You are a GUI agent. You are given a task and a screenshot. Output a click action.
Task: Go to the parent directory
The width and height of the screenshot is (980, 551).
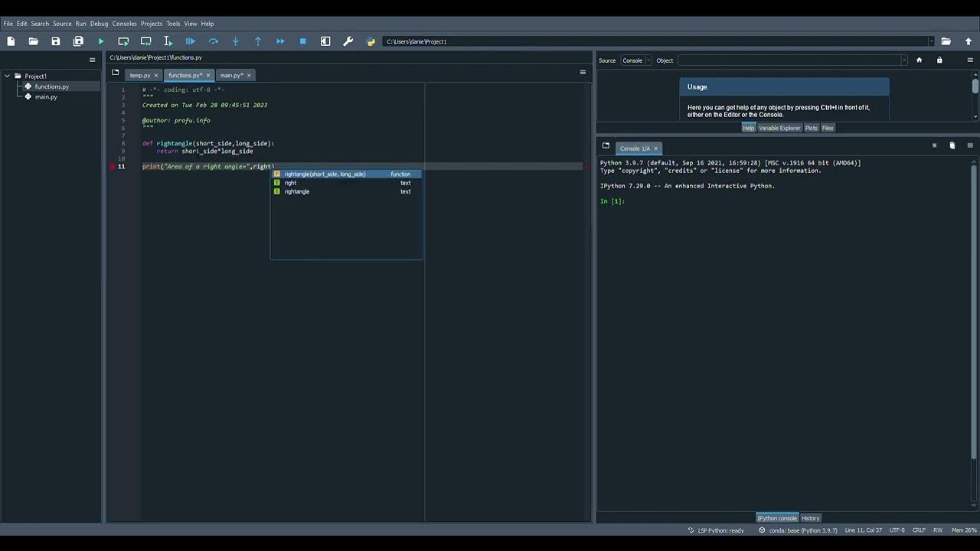(x=969, y=41)
